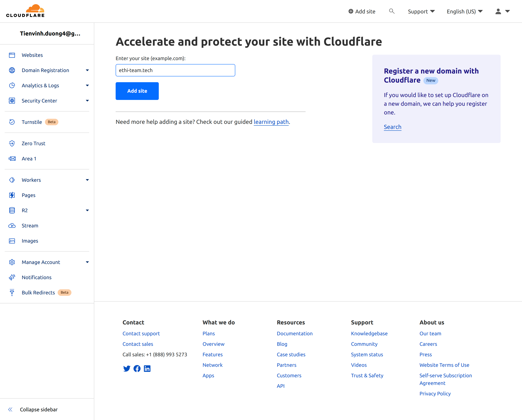Open the Website Terms of Use link
Image resolution: width=522 pixels, height=420 pixels.
point(444,365)
